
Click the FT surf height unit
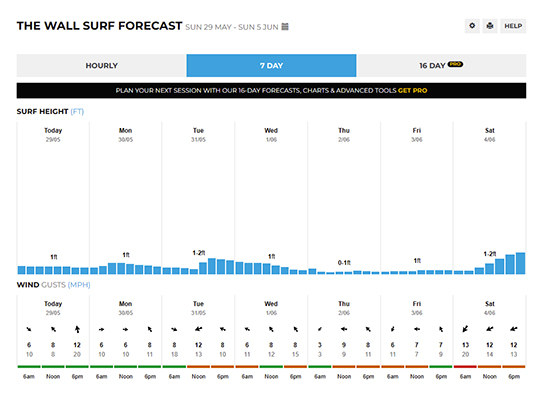click(77, 112)
